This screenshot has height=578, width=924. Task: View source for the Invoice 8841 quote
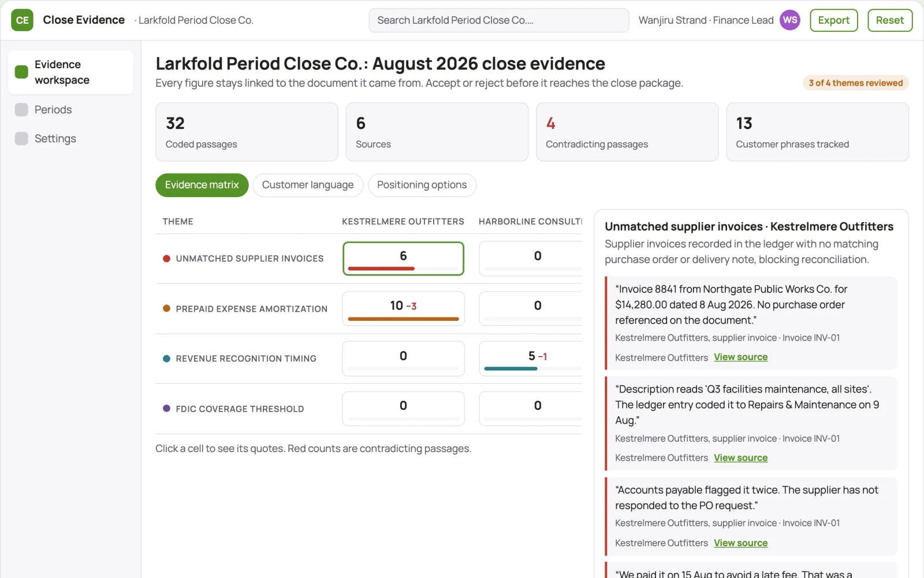pyautogui.click(x=740, y=357)
